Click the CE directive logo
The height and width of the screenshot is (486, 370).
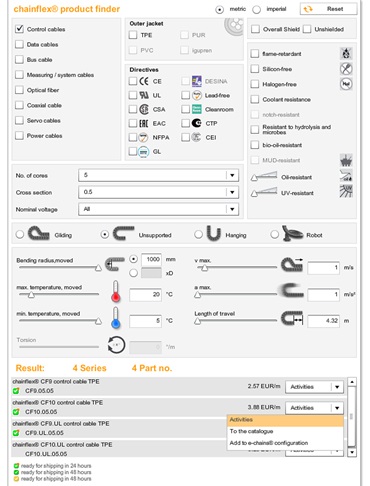coord(144,81)
